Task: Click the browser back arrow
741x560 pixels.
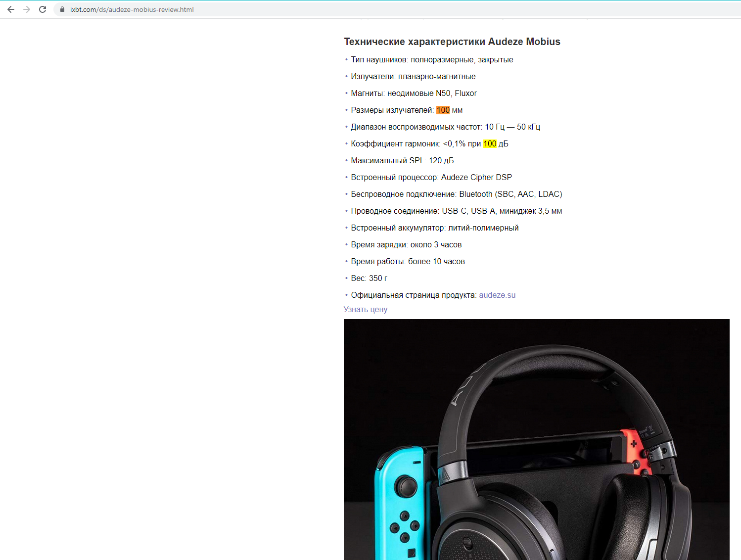Action: pyautogui.click(x=11, y=9)
